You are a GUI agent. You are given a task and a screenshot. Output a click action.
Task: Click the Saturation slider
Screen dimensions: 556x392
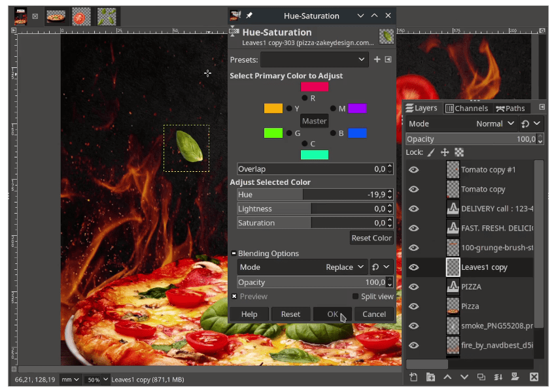coord(312,223)
